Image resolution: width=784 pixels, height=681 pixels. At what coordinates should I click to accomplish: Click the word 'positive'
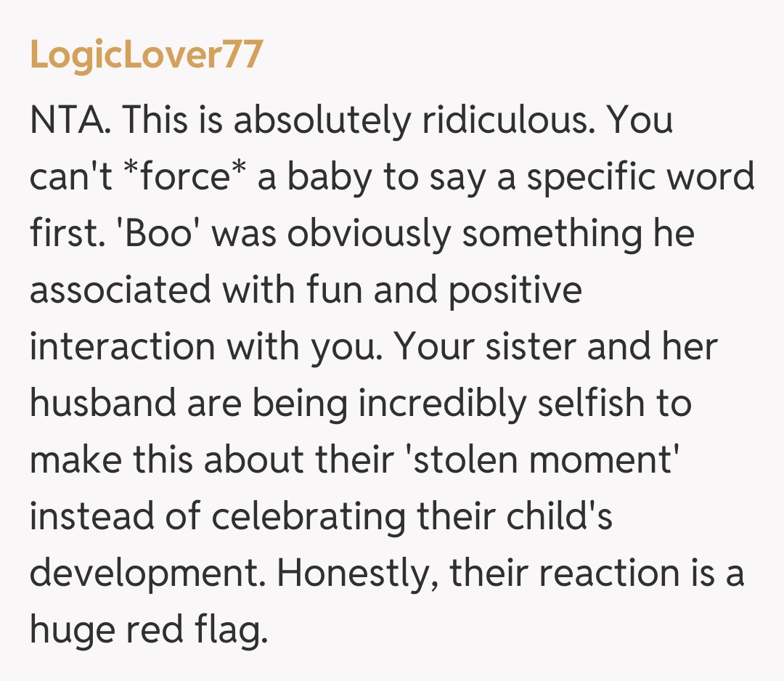pos(515,290)
